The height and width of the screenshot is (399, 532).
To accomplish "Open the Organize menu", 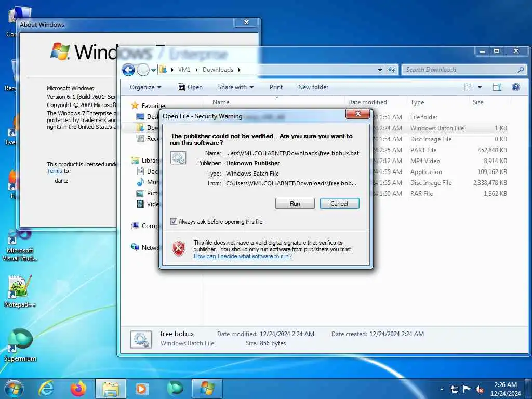I will [x=145, y=87].
